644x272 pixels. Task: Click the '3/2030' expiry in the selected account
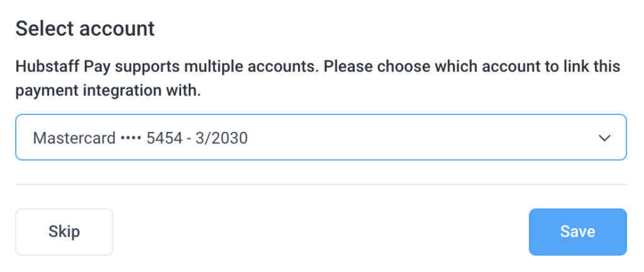[x=221, y=138]
